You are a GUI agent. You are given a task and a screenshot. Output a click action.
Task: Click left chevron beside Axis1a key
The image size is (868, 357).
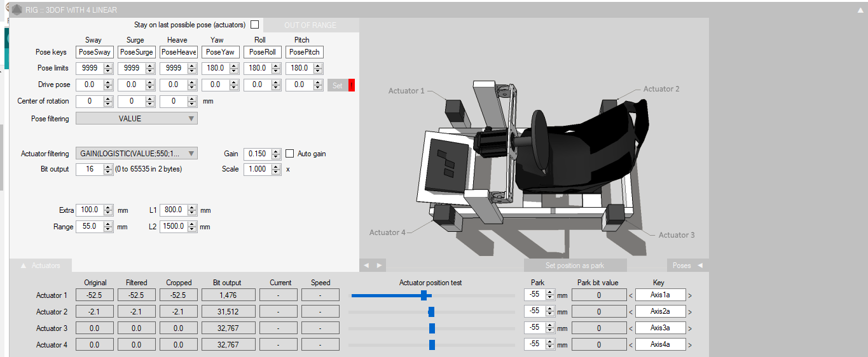(x=631, y=295)
